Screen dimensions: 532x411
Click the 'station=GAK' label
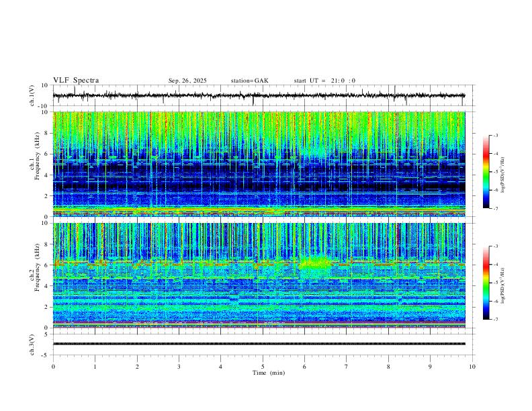[x=250, y=81]
